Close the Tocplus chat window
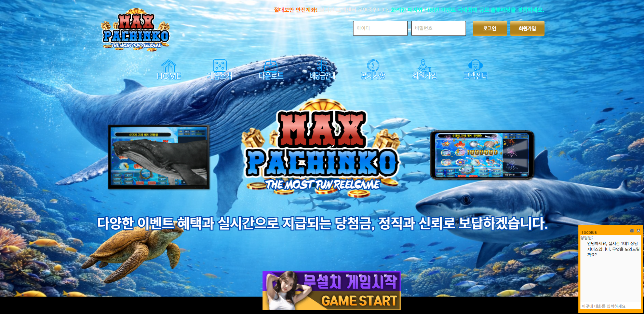 tap(639, 231)
